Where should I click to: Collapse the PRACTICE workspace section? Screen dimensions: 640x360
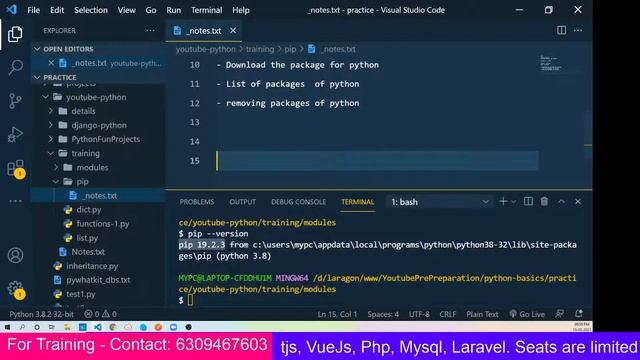coord(99,77)
